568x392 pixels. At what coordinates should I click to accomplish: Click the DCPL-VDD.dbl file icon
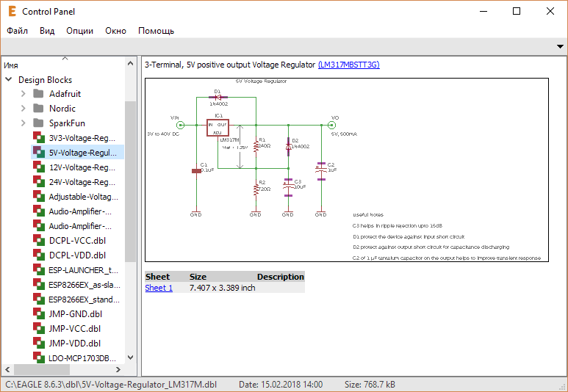(x=39, y=255)
